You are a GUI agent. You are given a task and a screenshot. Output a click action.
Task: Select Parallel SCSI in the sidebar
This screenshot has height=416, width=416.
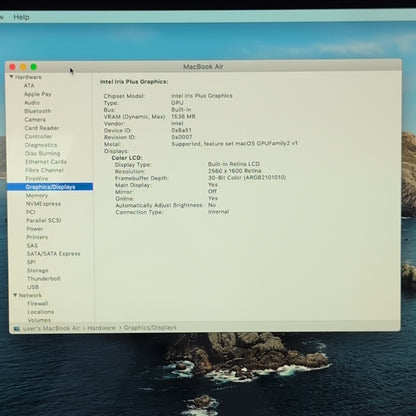click(x=44, y=220)
